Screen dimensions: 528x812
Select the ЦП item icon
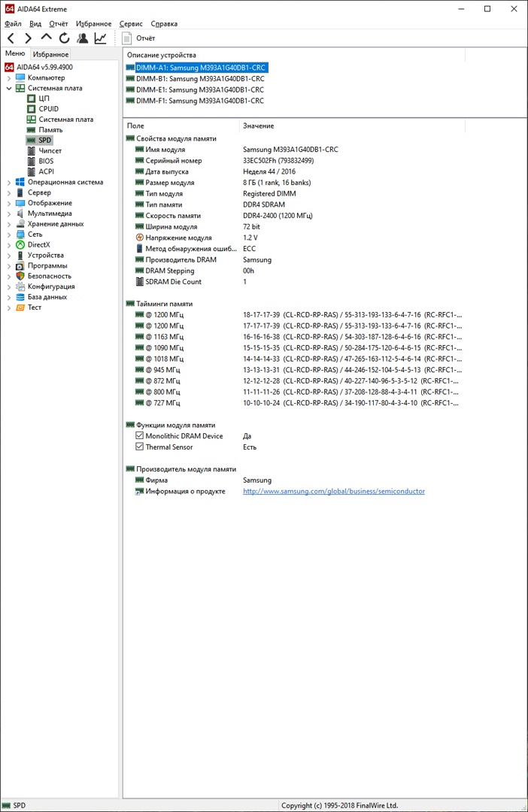pos(31,98)
